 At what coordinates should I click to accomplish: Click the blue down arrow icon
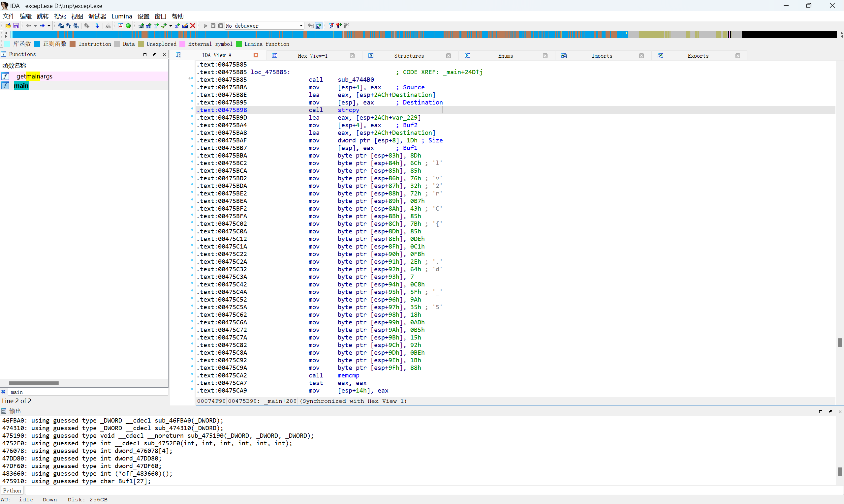(x=98, y=26)
